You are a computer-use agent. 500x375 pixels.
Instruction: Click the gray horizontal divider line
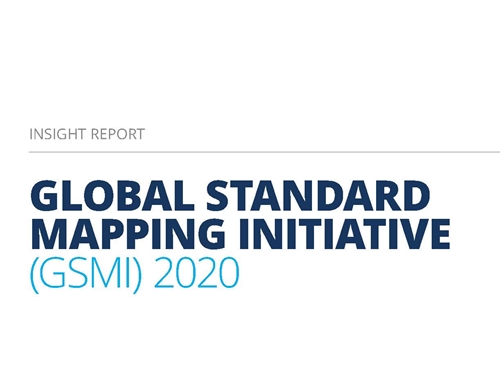tap(264, 152)
